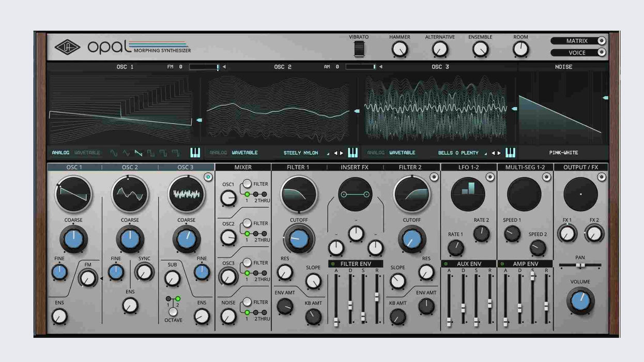This screenshot has width=644, height=362.
Task: Select the OSC 3 tab
Action: (186, 167)
